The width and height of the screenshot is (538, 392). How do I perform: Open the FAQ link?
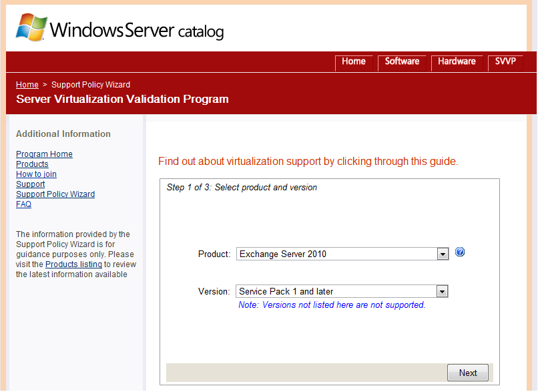pos(23,204)
